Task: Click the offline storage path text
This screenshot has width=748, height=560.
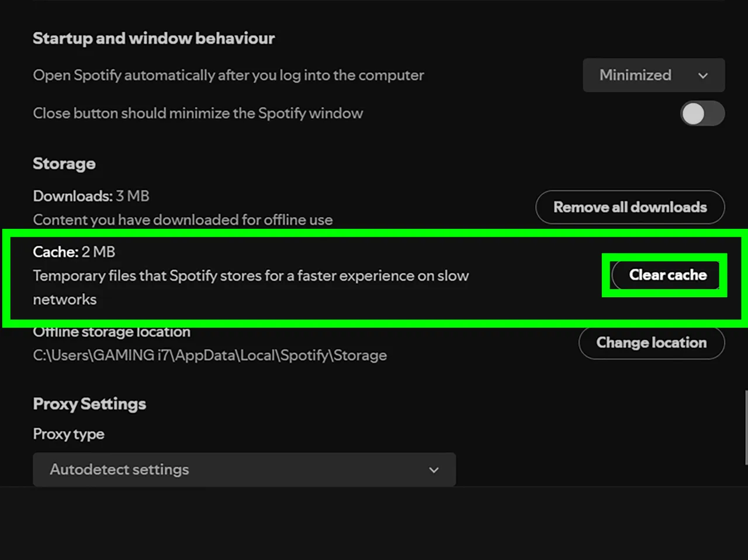Action: pyautogui.click(x=209, y=355)
